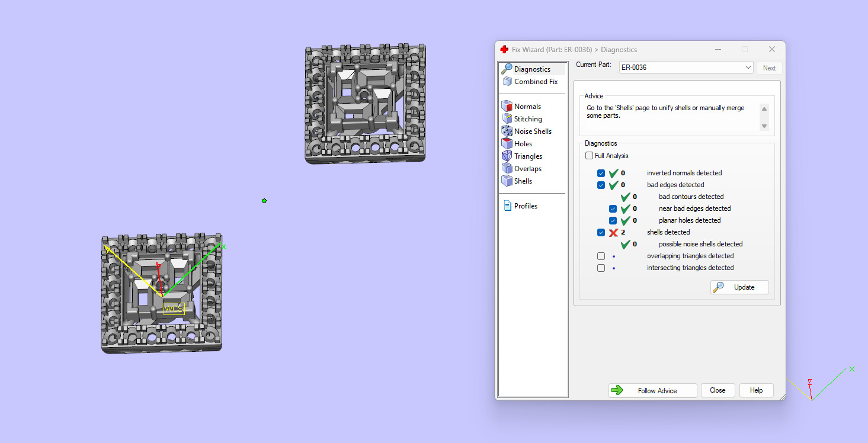
Task: Click the red cross Fix Wizard title icon
Action: (504, 50)
